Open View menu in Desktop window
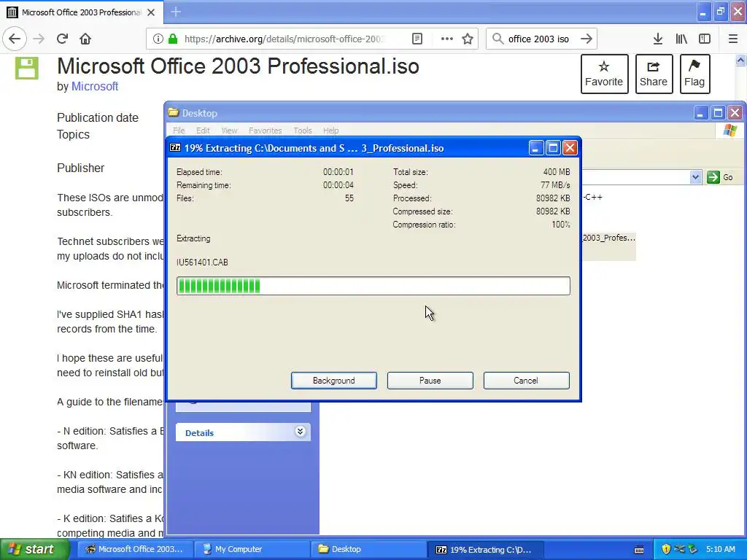Image resolution: width=747 pixels, height=560 pixels. point(229,131)
